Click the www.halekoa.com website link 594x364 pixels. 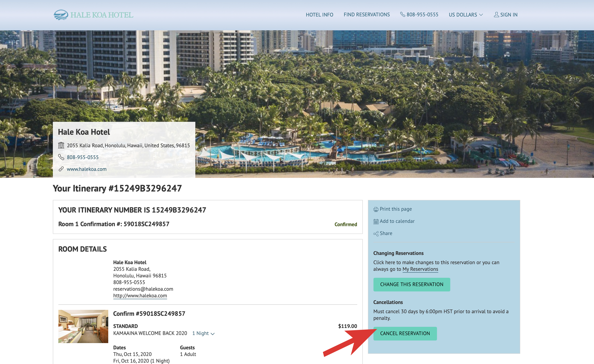(86, 169)
